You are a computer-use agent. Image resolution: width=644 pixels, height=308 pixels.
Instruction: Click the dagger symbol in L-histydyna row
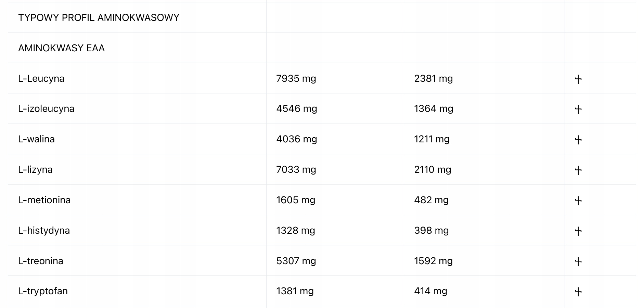[578, 231]
